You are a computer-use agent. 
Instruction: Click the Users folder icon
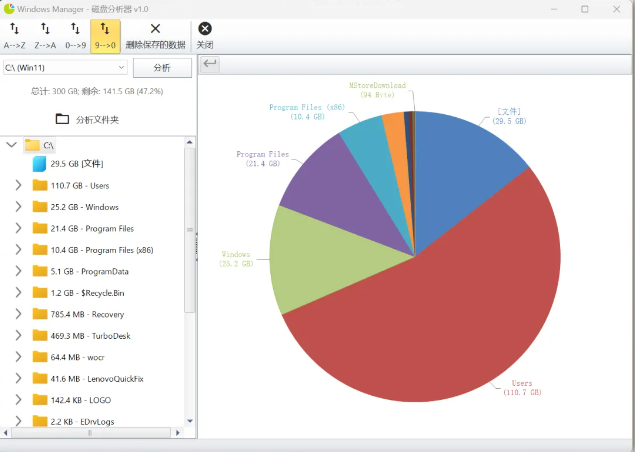pos(40,185)
